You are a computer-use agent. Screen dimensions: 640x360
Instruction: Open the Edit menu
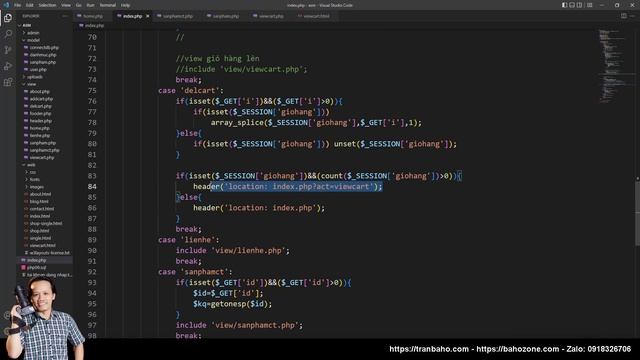click(30, 5)
